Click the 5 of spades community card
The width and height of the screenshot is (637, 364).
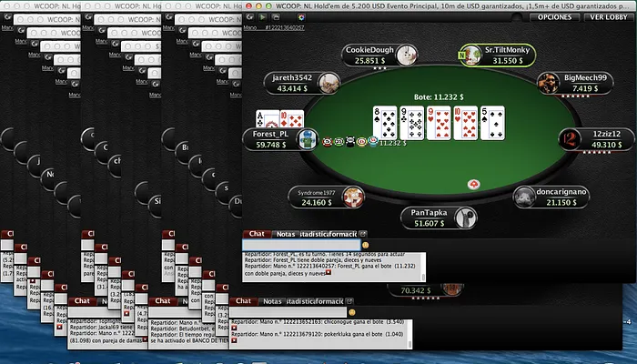(x=492, y=123)
